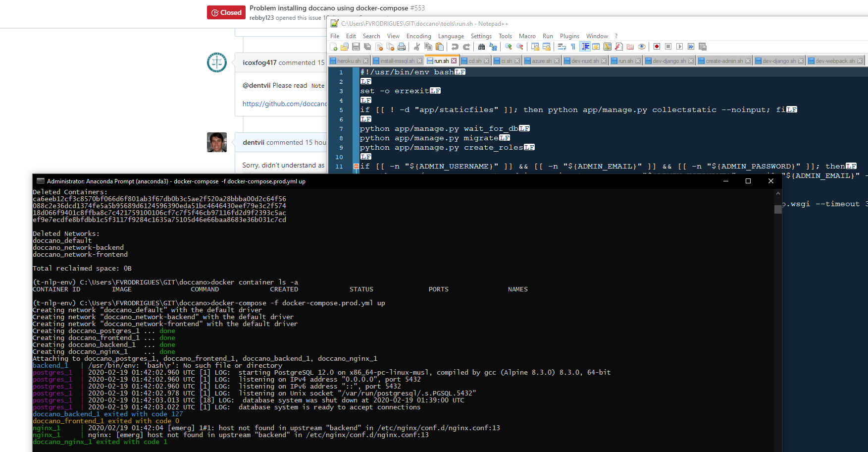Click the Print icon in Notepad++
868x452 pixels.
click(x=401, y=47)
